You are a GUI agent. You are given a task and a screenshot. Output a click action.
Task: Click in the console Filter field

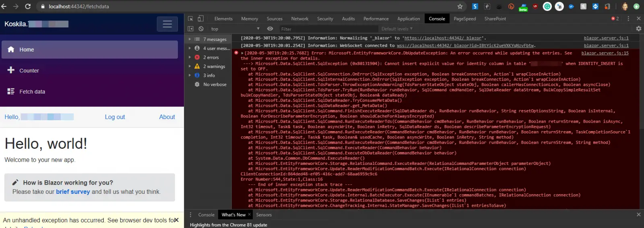click(x=328, y=29)
